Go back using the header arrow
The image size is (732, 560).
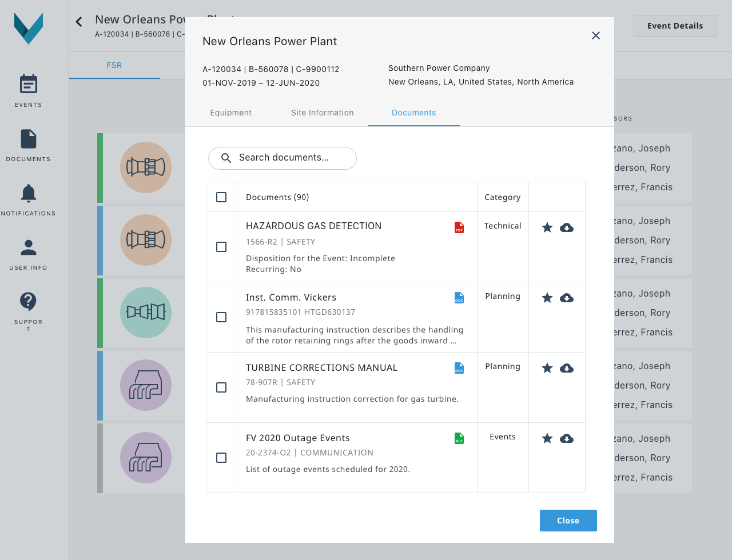coord(79,22)
